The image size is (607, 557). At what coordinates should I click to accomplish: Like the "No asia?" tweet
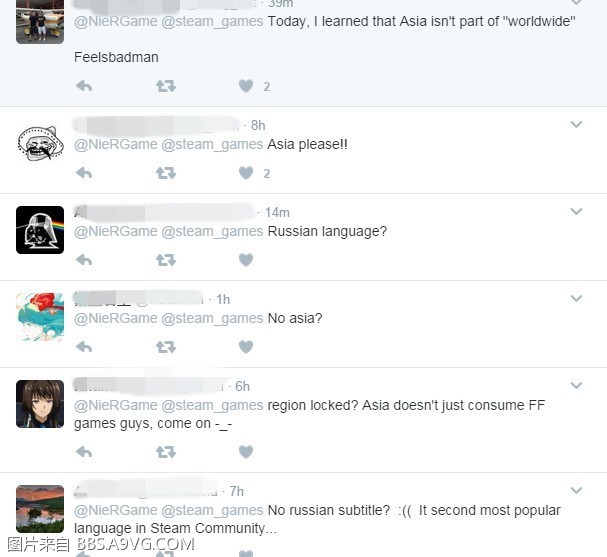coord(246,347)
